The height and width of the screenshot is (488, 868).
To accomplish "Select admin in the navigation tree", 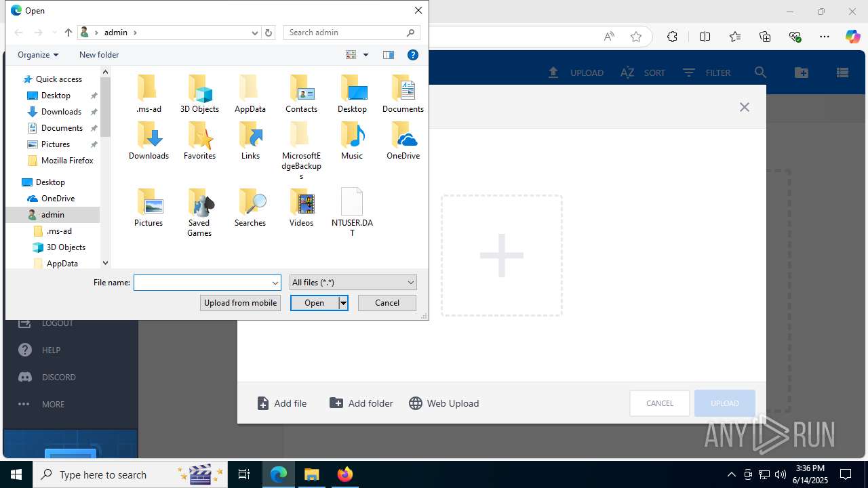I will pos(52,215).
